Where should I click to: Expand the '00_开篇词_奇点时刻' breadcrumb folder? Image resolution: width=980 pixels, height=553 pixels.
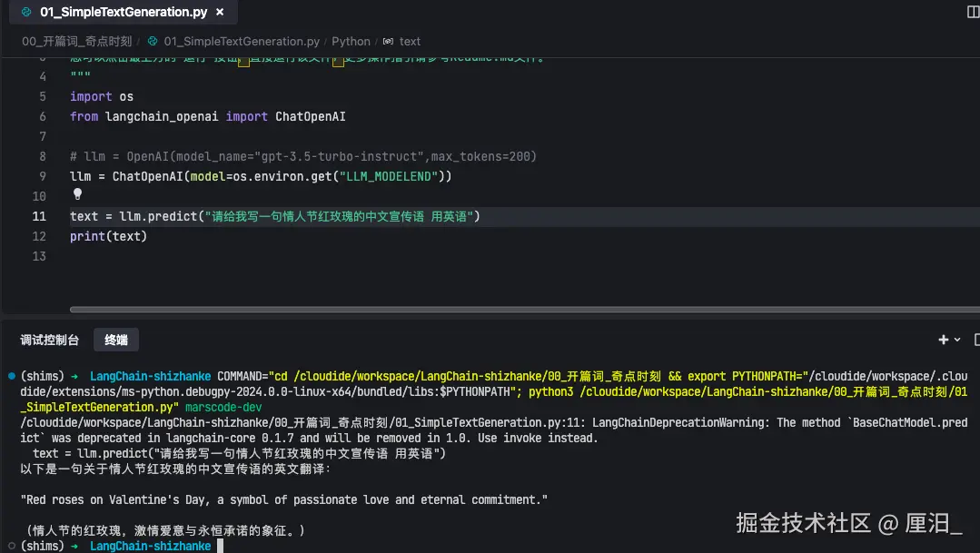pyautogui.click(x=75, y=41)
